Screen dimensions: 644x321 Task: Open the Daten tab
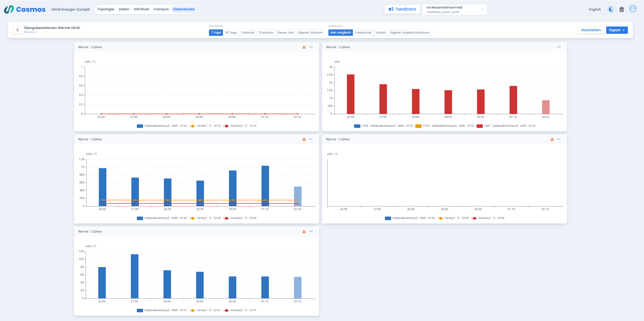pyautogui.click(x=124, y=9)
